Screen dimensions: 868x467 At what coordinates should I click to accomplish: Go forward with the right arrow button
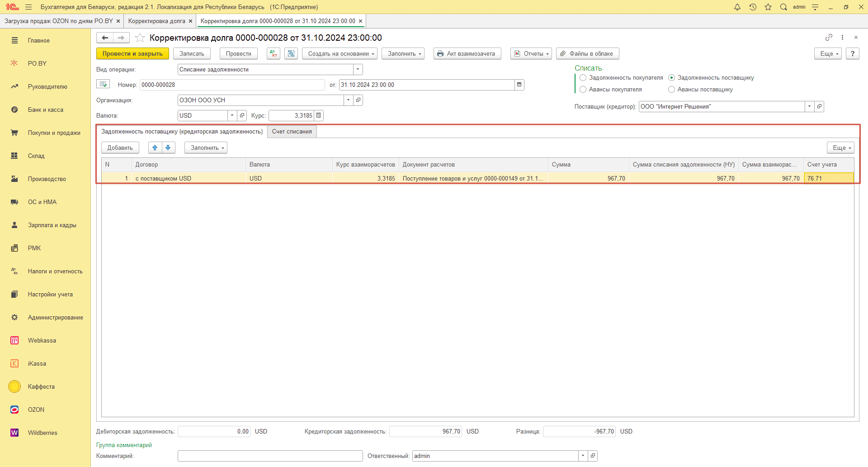click(x=121, y=38)
